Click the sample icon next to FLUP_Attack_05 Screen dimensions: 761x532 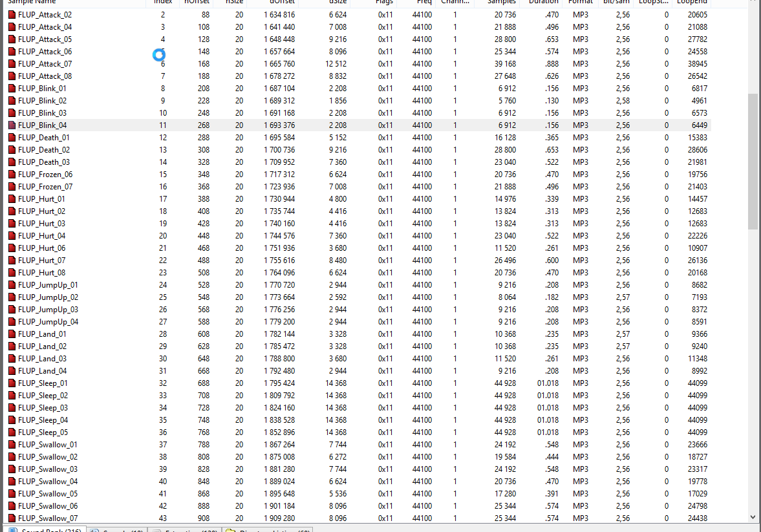[x=12, y=39]
